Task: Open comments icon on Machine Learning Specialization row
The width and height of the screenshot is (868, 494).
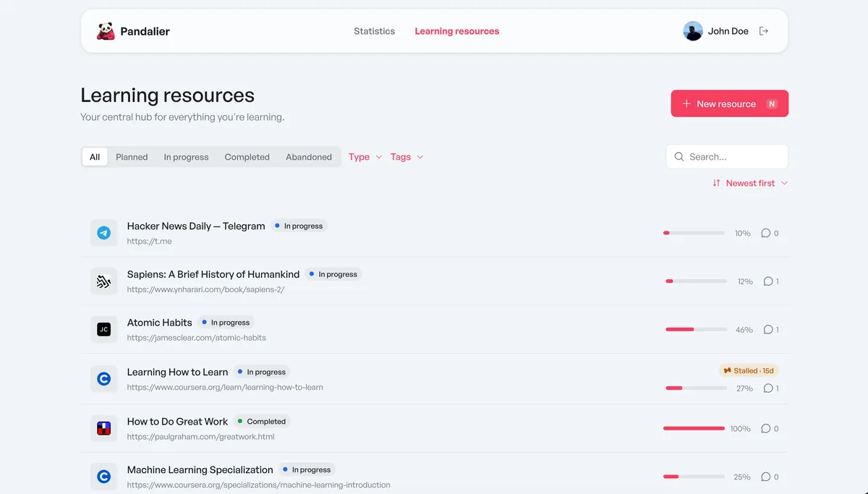Action: coord(765,477)
